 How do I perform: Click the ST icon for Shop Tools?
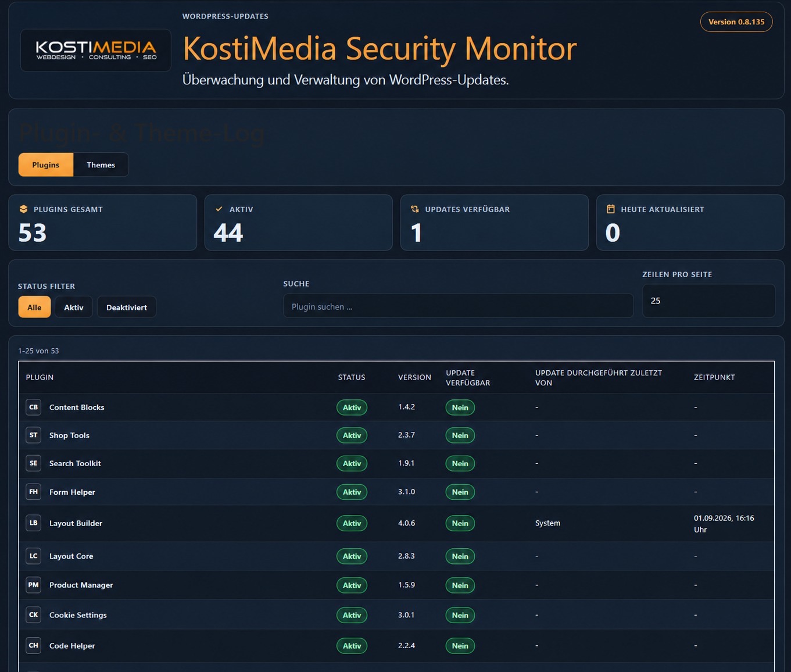click(x=34, y=435)
